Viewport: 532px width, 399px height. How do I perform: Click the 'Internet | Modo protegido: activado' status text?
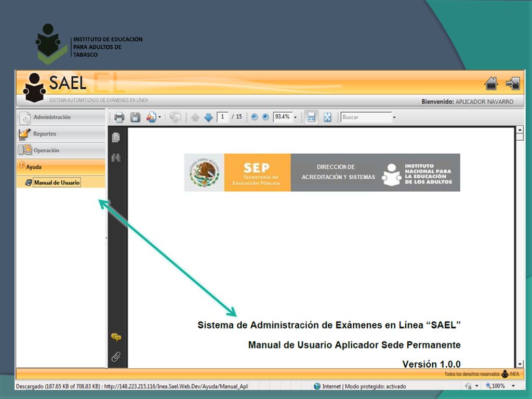[x=364, y=386]
